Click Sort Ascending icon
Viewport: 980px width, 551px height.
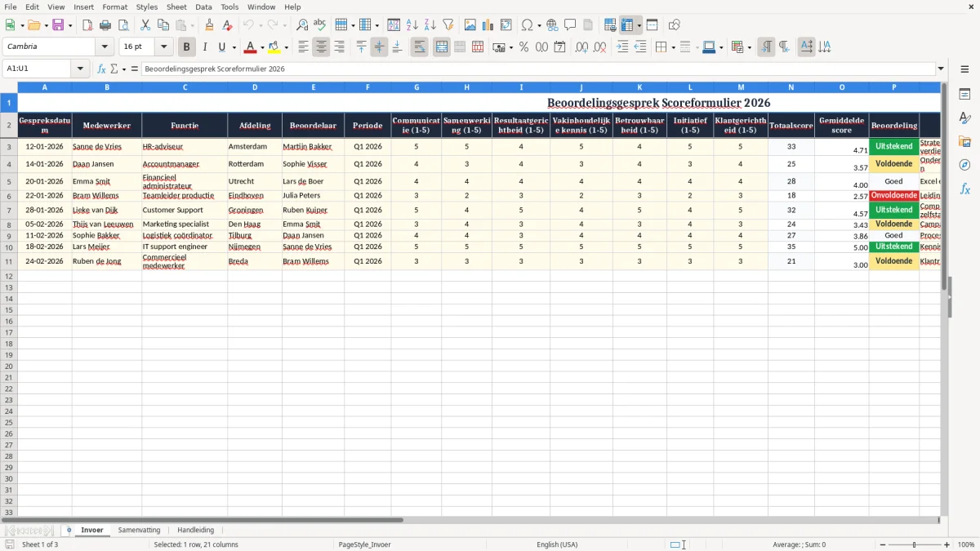tap(412, 25)
